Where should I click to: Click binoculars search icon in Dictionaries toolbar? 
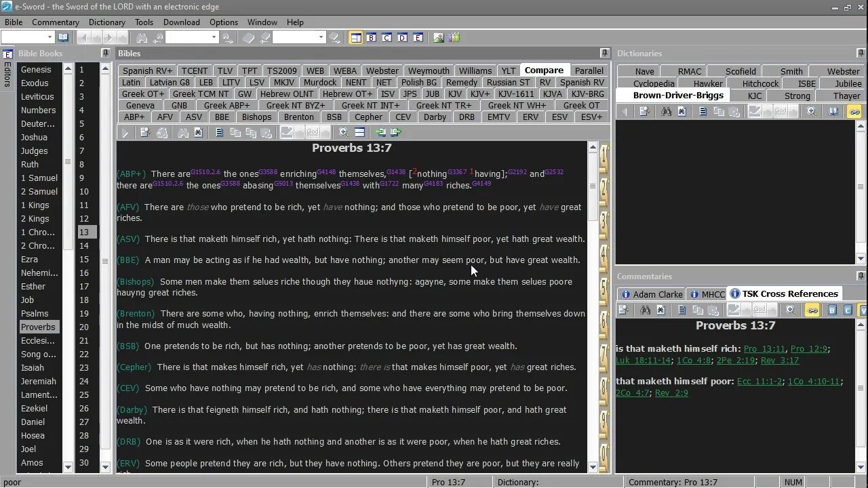666,112
